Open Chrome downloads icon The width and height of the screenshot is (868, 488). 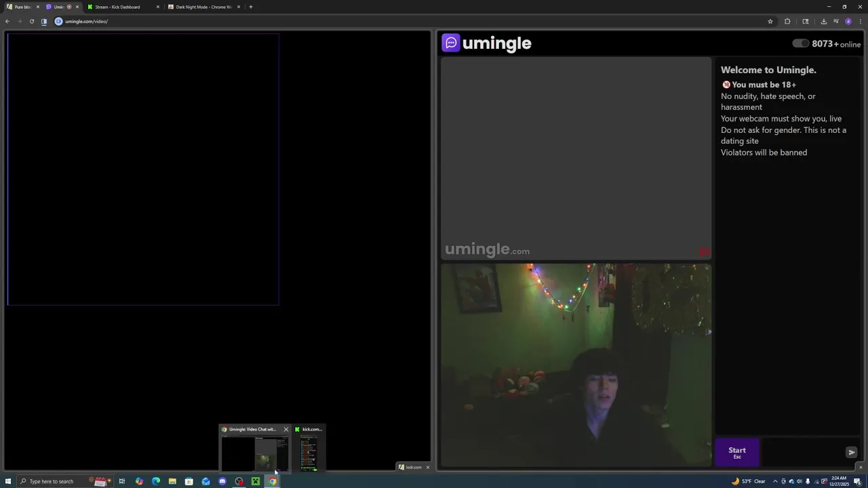point(824,21)
